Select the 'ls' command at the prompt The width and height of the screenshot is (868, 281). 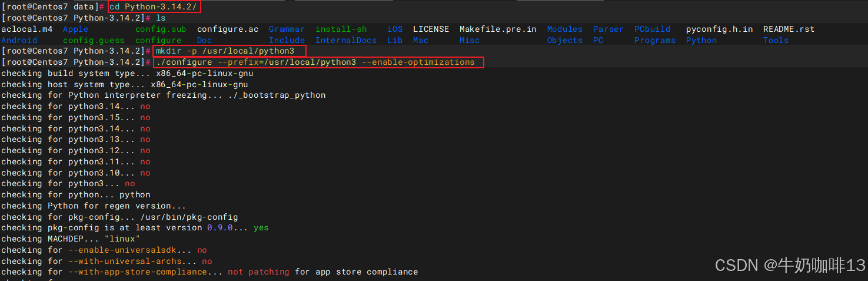161,18
